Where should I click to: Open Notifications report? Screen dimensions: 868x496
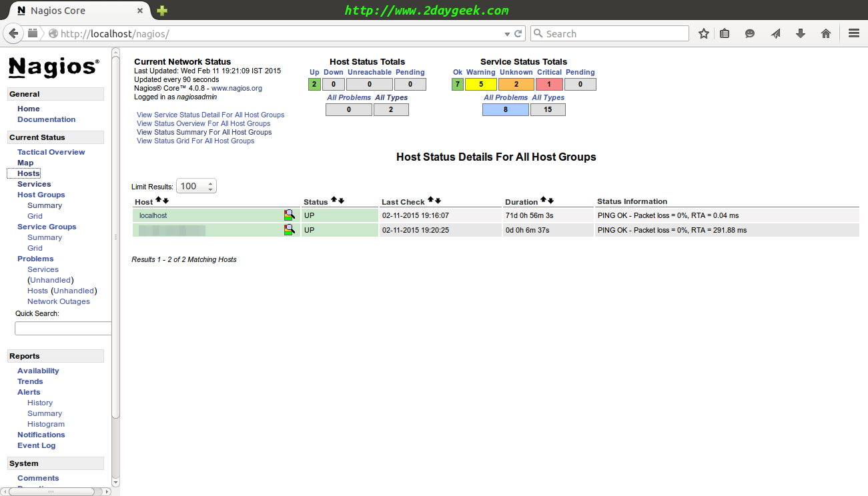[x=41, y=435]
